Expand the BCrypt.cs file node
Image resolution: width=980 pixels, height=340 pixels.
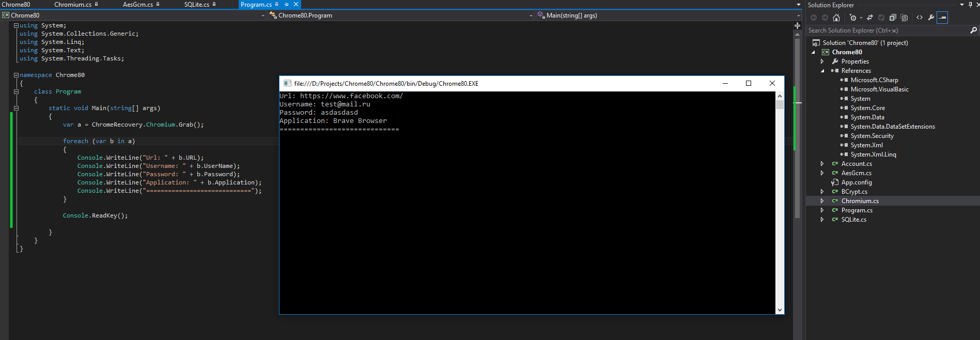[x=822, y=192]
